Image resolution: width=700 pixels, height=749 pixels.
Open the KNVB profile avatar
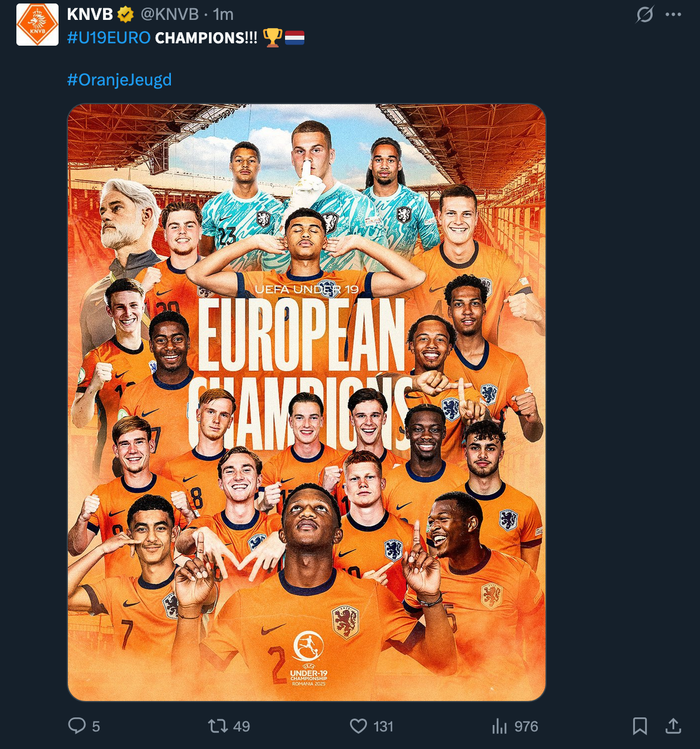tap(37, 24)
